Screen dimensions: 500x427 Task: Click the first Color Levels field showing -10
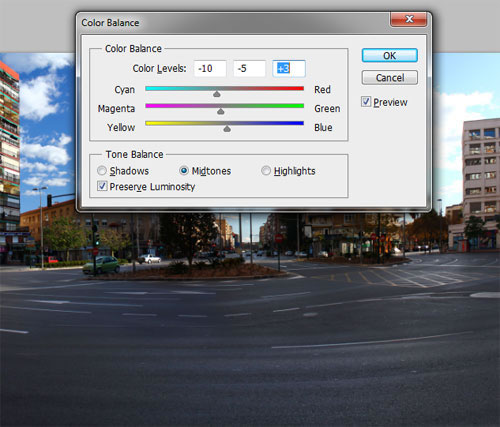tap(210, 69)
